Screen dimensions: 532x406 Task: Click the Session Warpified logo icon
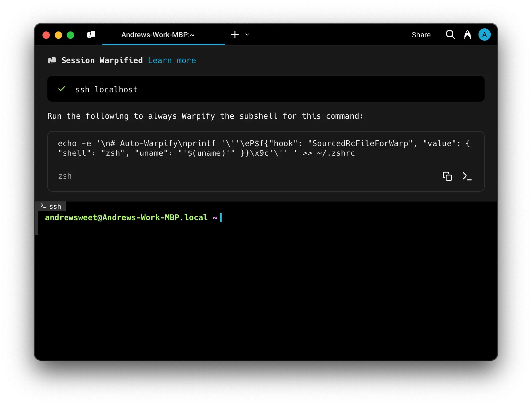(52, 60)
